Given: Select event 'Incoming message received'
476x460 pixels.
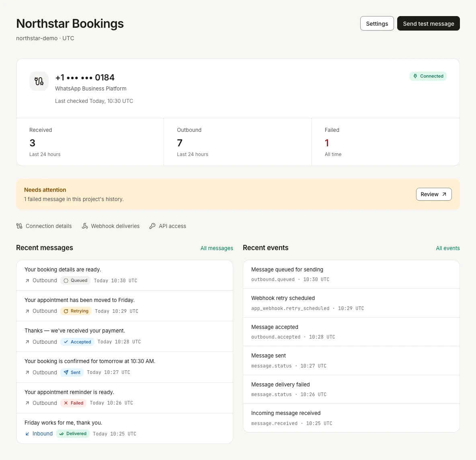Looking at the screenshot, I should point(351,418).
